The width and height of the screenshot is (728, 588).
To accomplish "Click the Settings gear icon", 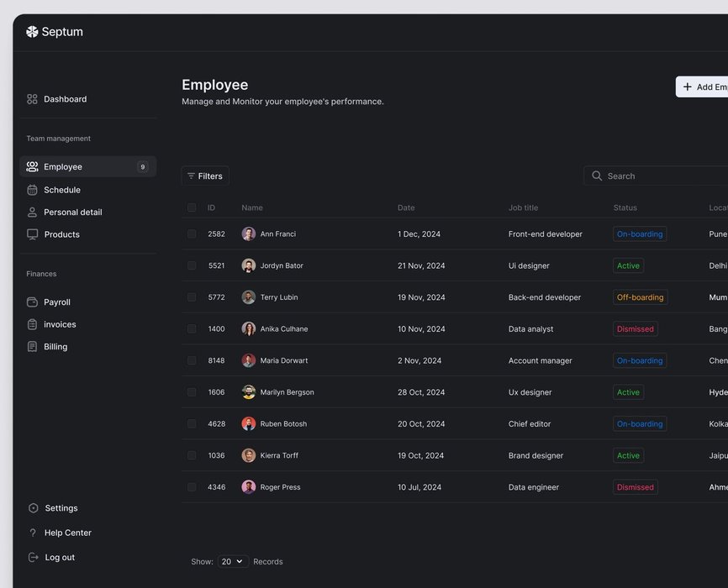I will [x=33, y=508].
